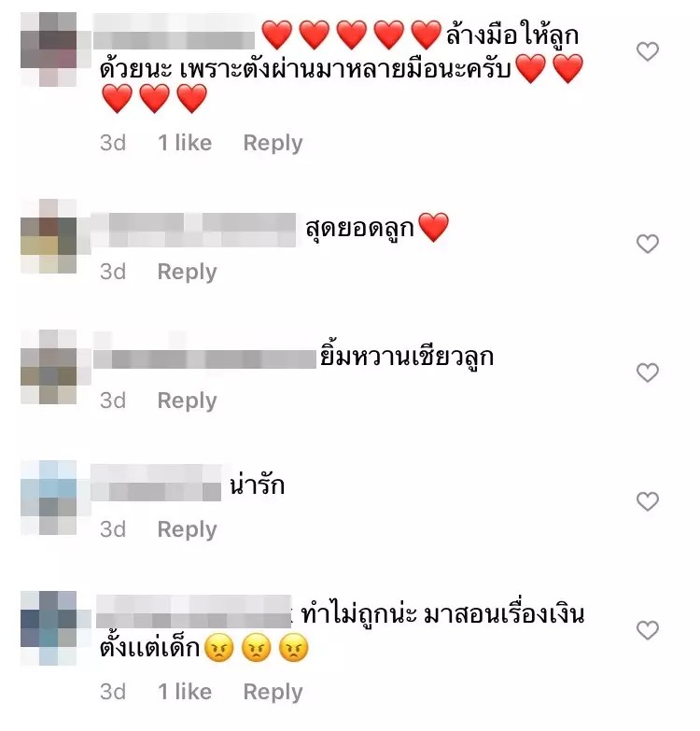Like the น่ารัก comment
The image size is (700, 731).
point(648,501)
